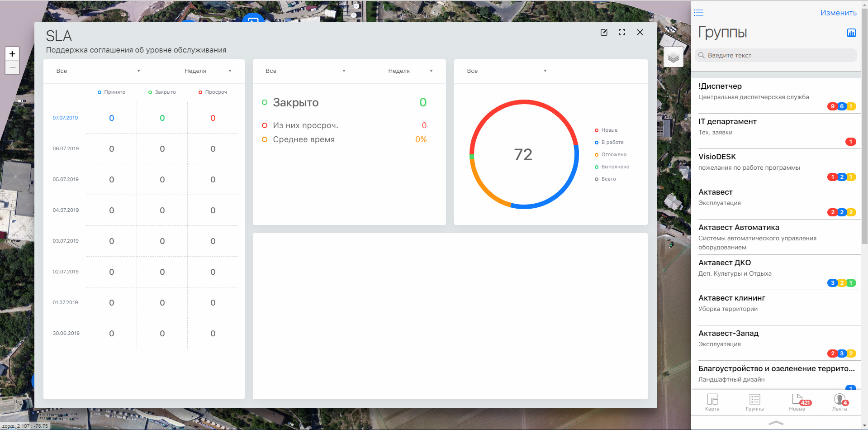Open the !Диспетчер group
868x430 pixels.
point(776,96)
